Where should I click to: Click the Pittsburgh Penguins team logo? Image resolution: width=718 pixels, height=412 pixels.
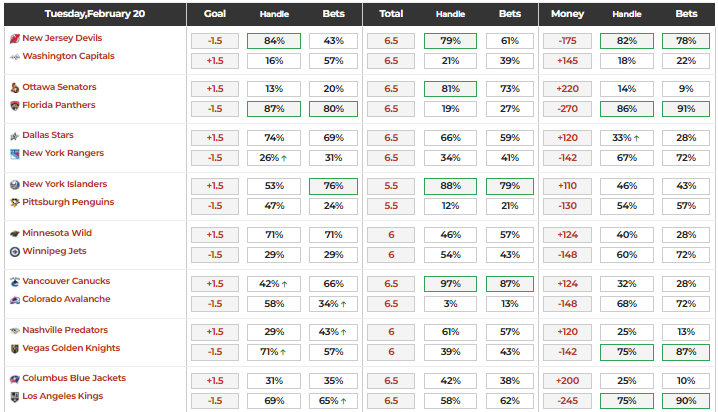click(14, 202)
